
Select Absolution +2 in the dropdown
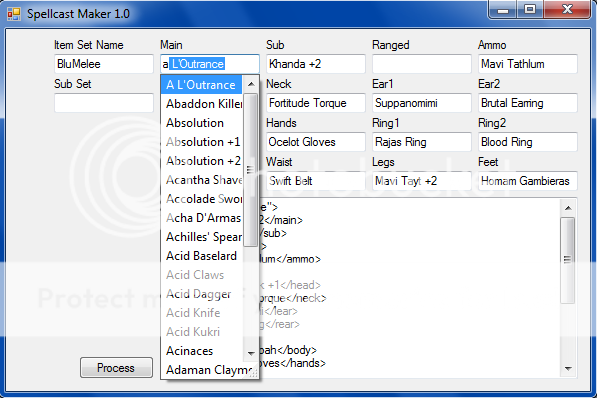pyautogui.click(x=202, y=161)
